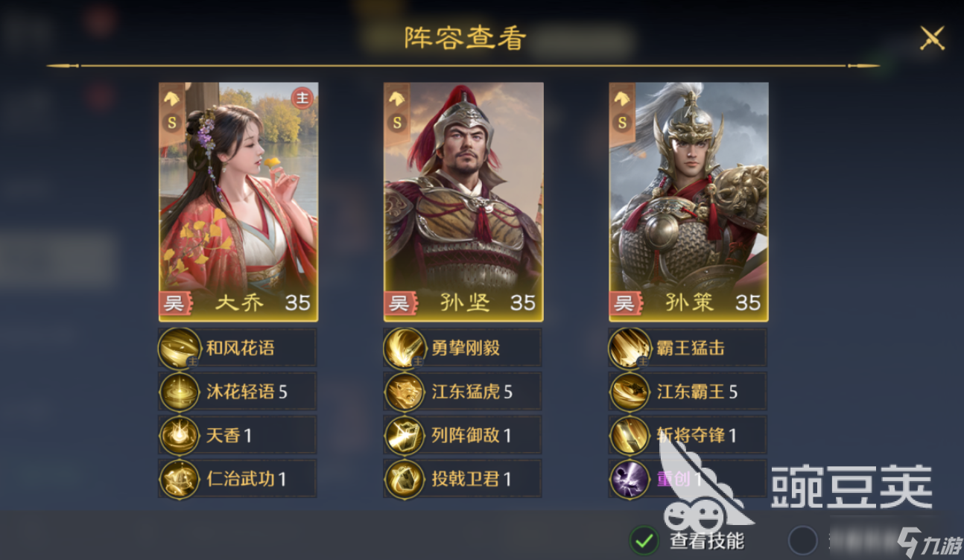Screen dimensions: 964x560
Task: Click the cavalry horse badge on 孙坚
Action: pos(397,98)
